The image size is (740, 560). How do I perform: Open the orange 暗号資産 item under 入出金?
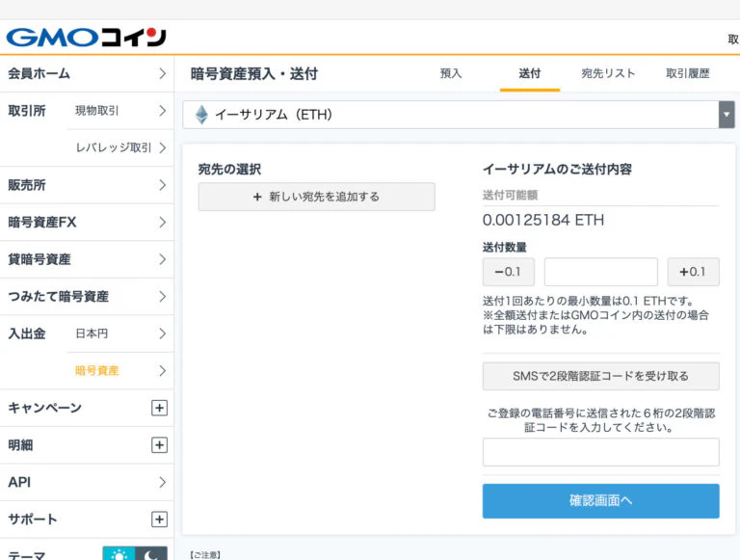(97, 371)
